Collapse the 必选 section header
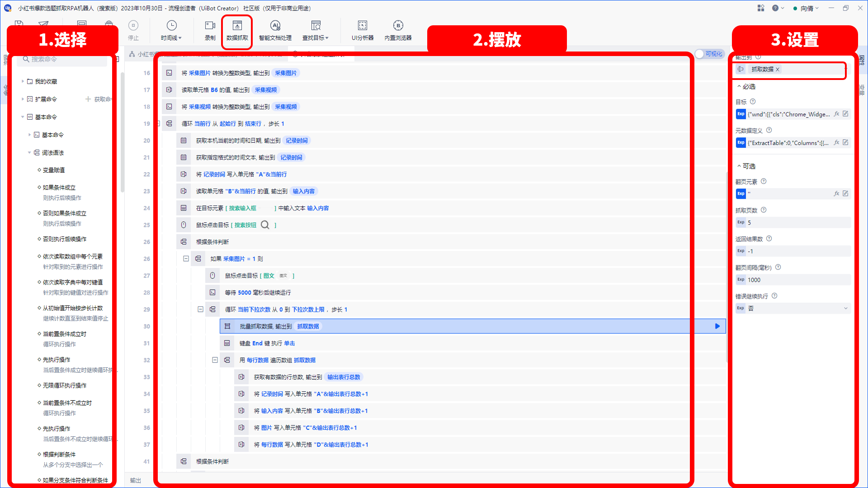 (746, 86)
